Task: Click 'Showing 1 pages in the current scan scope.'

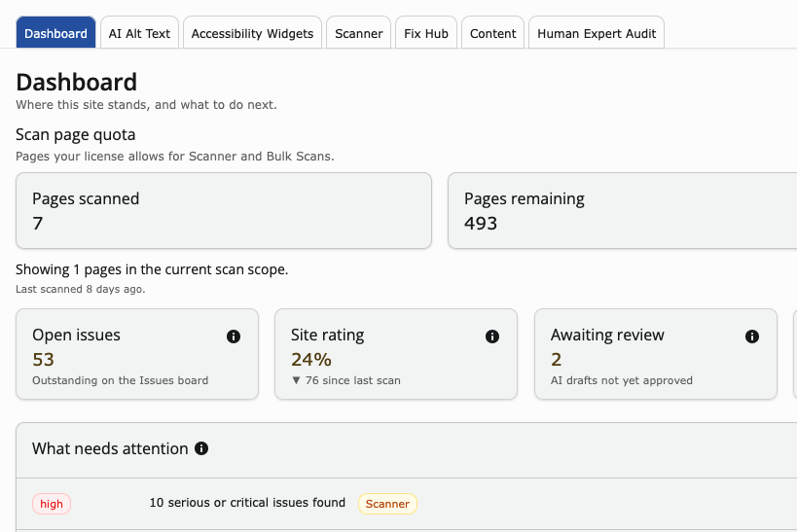Action: (x=152, y=269)
